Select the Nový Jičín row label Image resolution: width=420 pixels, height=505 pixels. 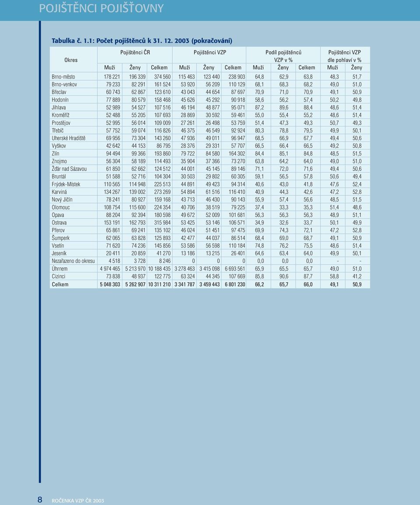(62, 200)
